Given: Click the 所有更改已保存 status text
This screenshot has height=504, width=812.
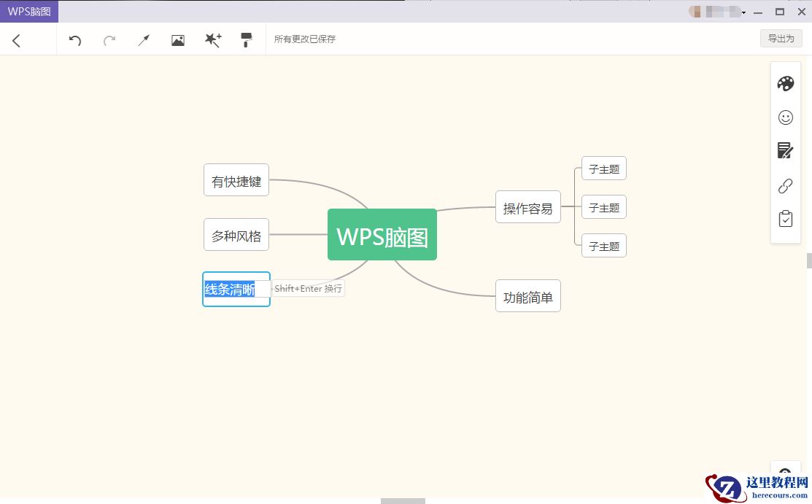Looking at the screenshot, I should click(304, 39).
